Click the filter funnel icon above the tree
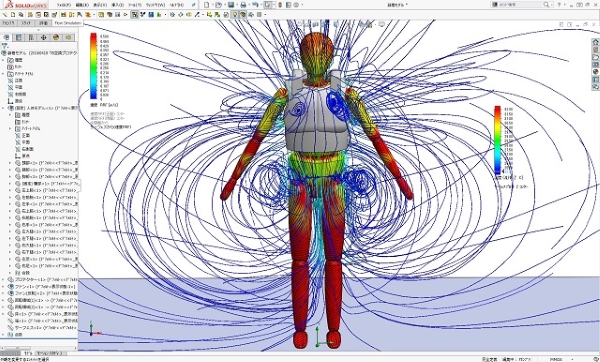 coord(5,46)
